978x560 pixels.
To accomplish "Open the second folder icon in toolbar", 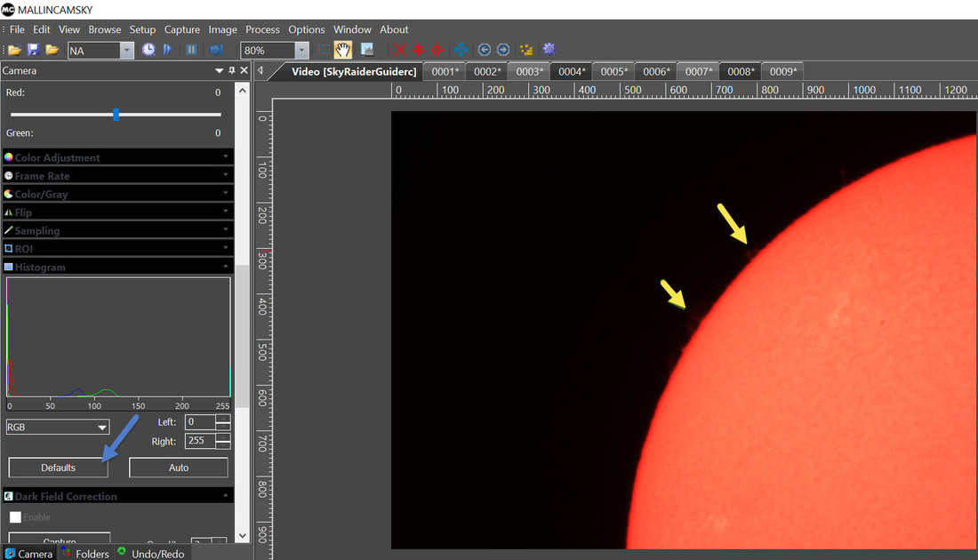I will pyautogui.click(x=52, y=50).
